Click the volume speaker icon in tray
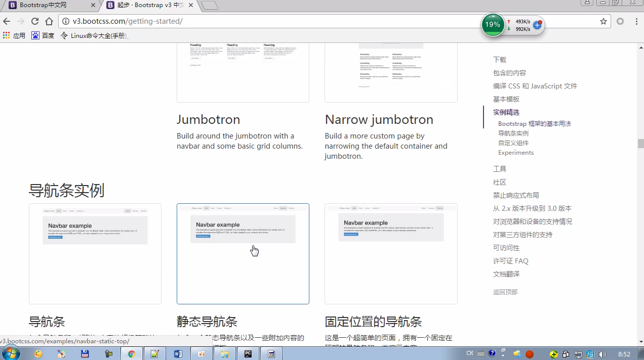Image resolution: width=644 pixels, height=360 pixels. point(602,354)
